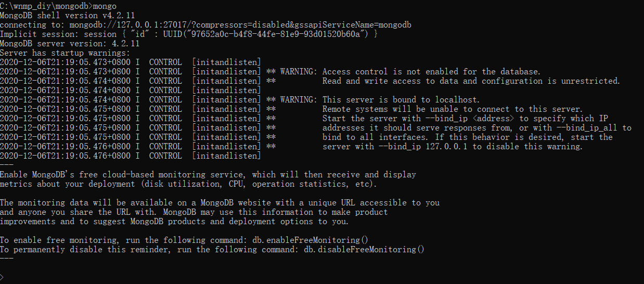Click the 'This server is bound to localhost' warning
This screenshot has height=284, width=644.
[x=401, y=100]
